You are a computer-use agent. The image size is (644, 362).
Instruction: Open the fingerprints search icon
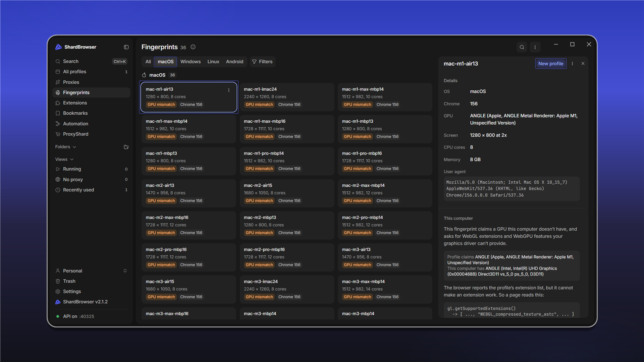tap(522, 47)
